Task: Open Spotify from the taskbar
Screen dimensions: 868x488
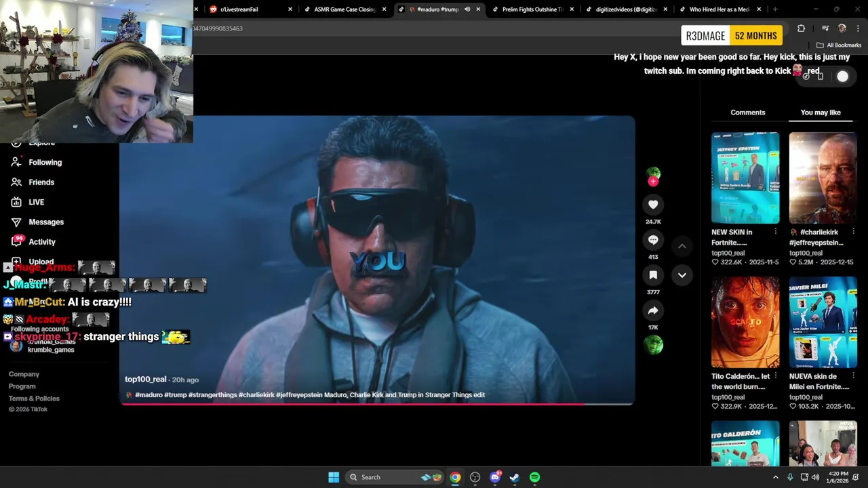Action: click(x=535, y=477)
